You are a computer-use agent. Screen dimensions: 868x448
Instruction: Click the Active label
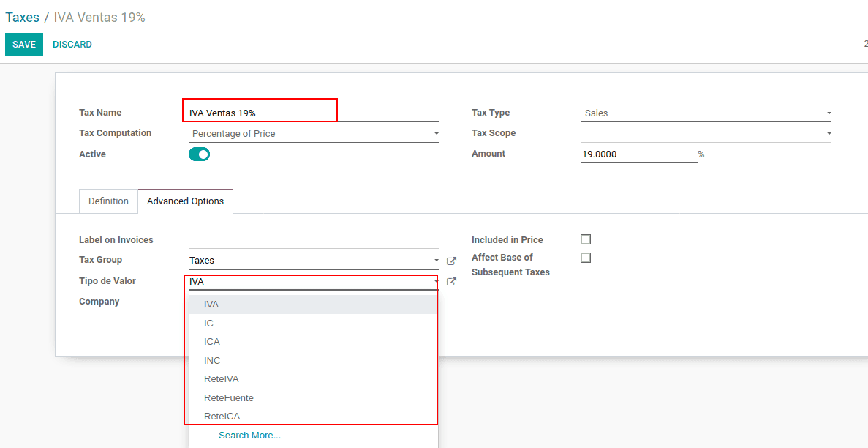click(92, 154)
